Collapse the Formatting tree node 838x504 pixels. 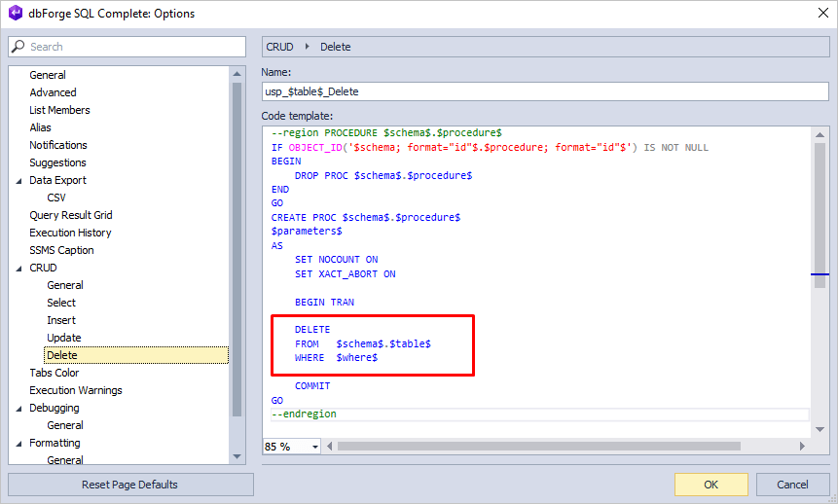(18, 444)
